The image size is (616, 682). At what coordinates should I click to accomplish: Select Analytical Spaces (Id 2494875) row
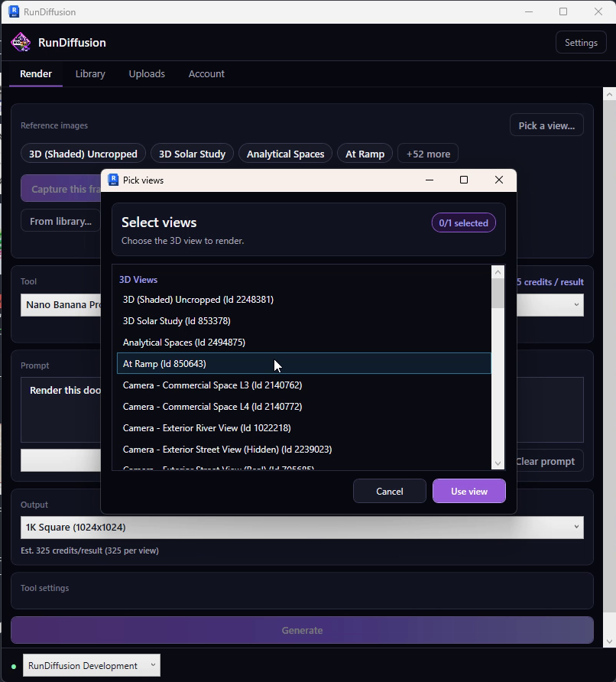point(304,342)
